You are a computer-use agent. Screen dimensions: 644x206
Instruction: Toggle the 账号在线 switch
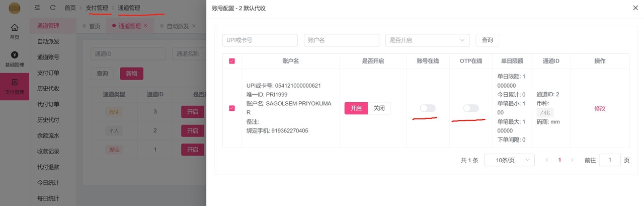428,108
